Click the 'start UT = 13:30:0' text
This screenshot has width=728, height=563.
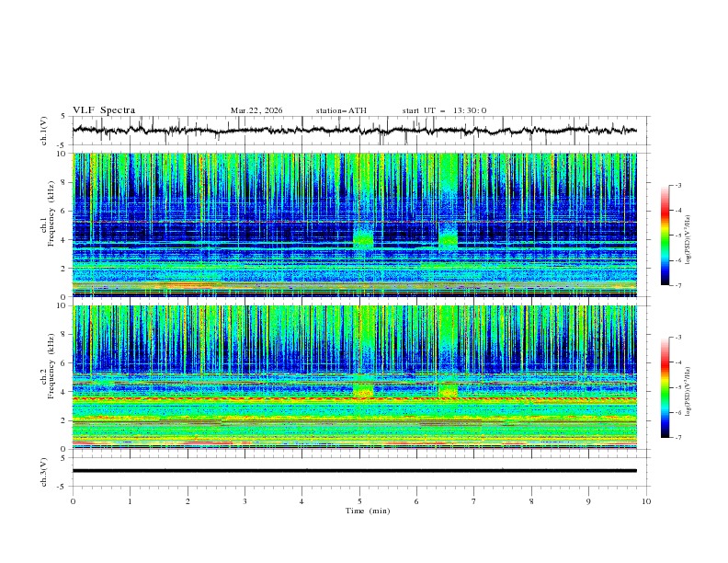click(x=444, y=110)
